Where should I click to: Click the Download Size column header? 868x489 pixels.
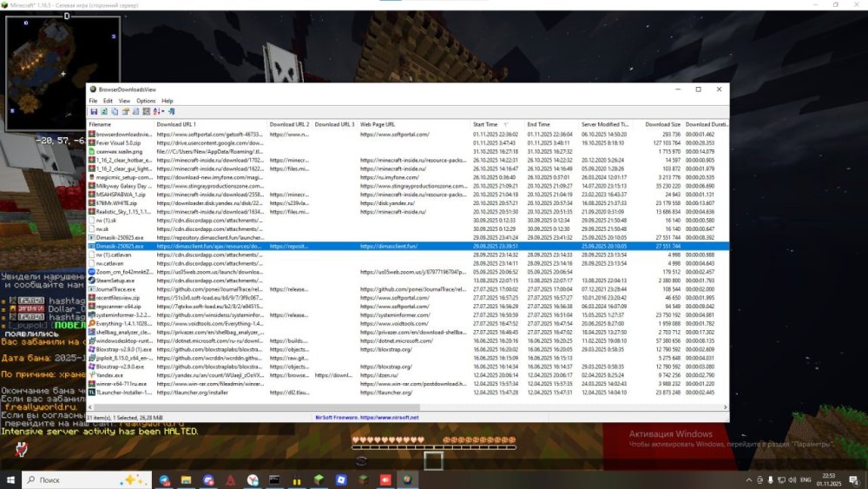pyautogui.click(x=659, y=124)
